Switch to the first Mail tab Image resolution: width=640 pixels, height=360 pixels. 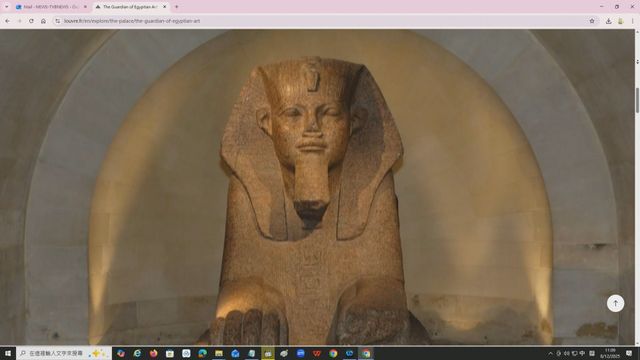[51, 7]
